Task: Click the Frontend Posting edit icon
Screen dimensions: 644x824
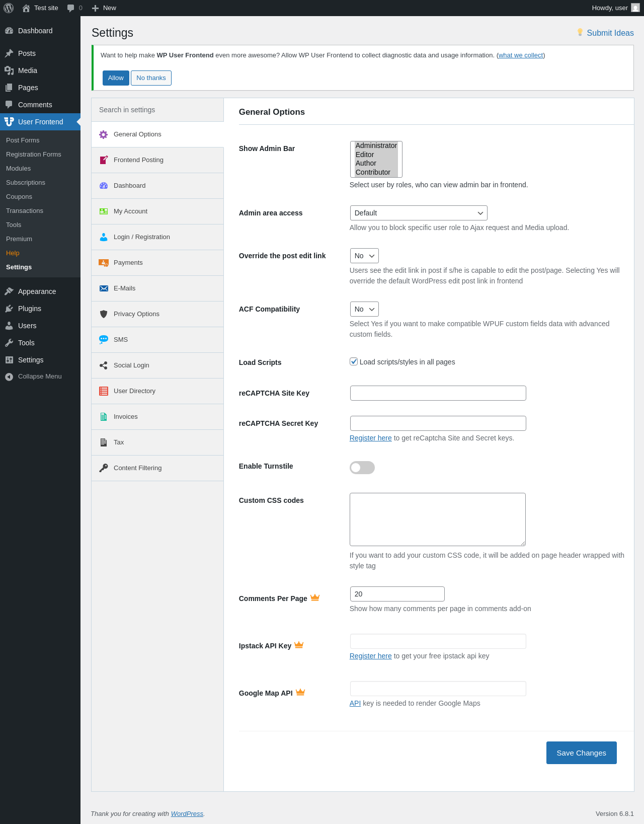Action: (x=104, y=160)
